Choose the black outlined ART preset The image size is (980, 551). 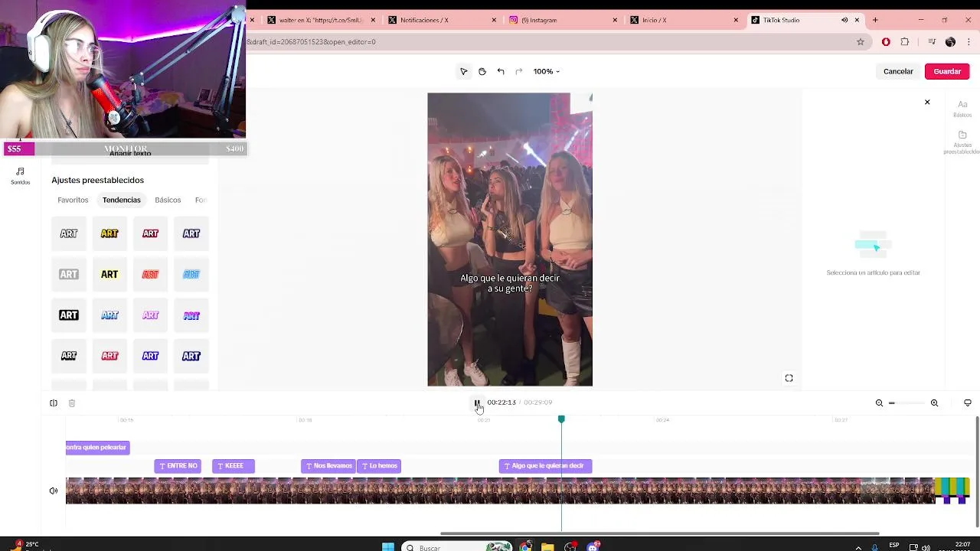click(x=69, y=233)
